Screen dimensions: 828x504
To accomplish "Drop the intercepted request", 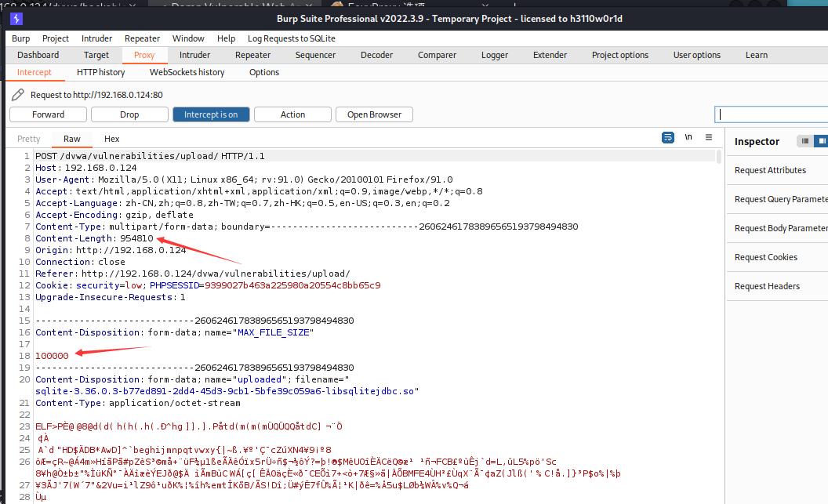I will [129, 114].
